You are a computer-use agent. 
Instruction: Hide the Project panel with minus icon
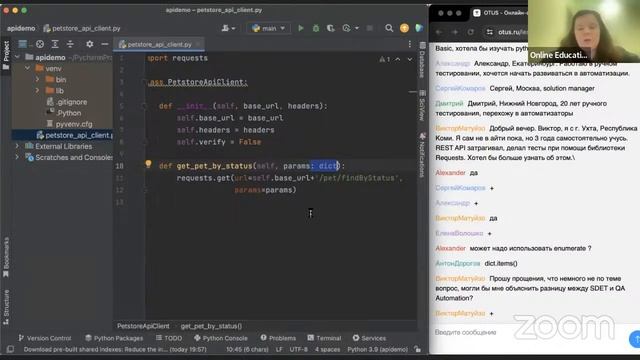pos(105,44)
